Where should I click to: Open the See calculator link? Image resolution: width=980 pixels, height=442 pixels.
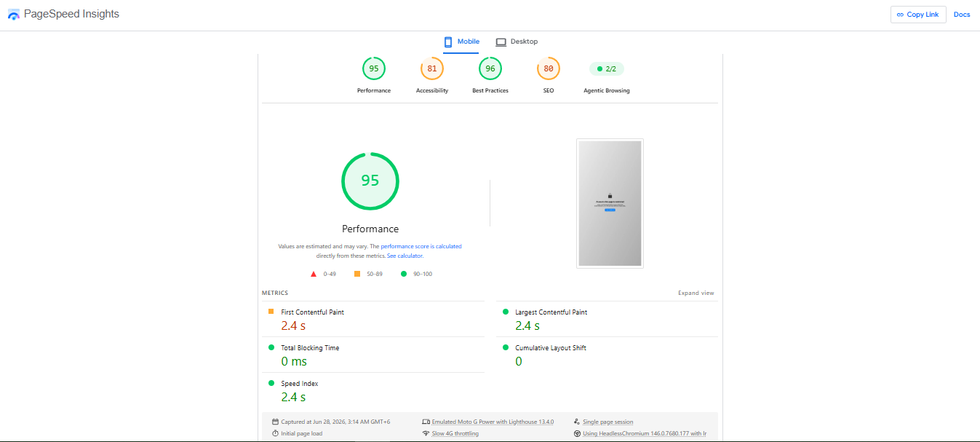[x=405, y=256]
